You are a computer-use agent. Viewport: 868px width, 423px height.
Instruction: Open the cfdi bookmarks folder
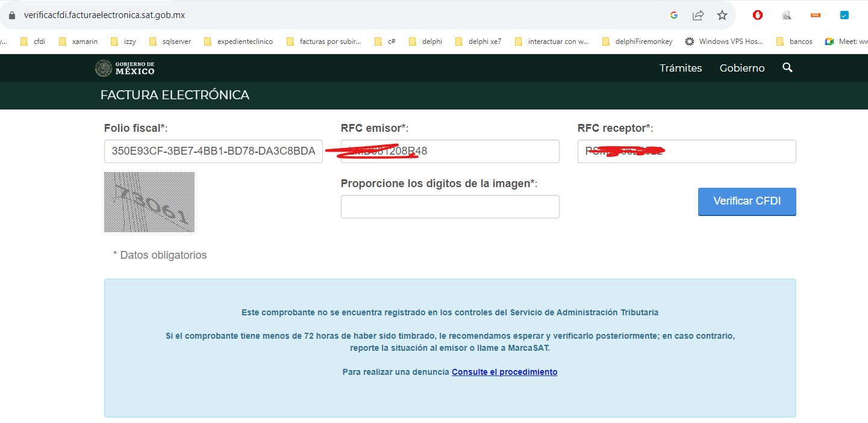33,42
